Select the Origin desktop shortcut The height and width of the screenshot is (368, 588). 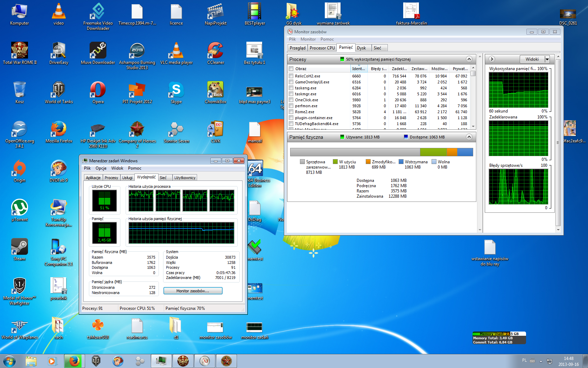pyautogui.click(x=20, y=171)
